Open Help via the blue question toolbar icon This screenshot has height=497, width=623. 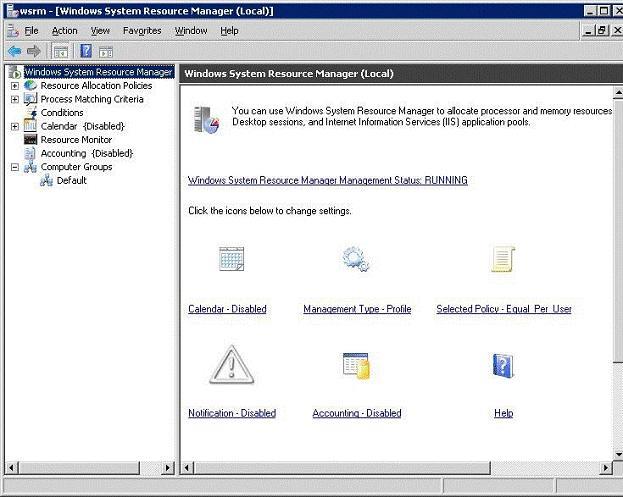86,51
